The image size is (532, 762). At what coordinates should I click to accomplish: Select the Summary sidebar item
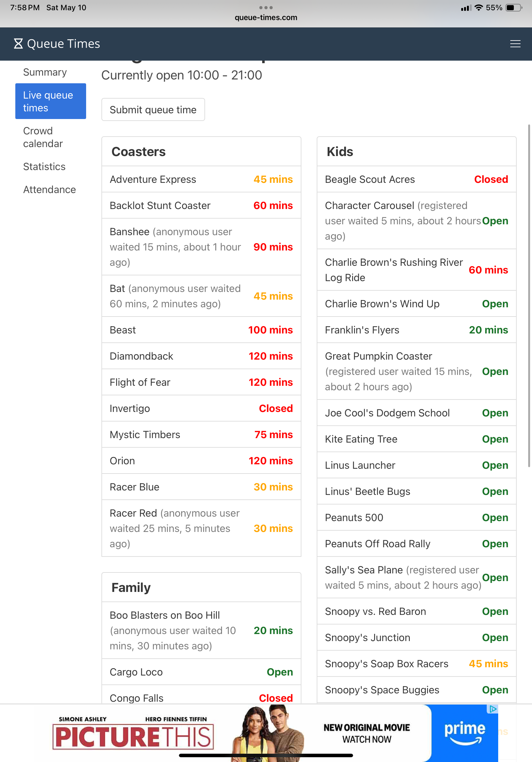click(x=45, y=72)
